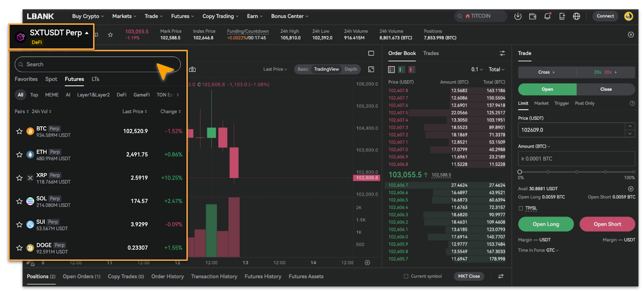Take a chart screenshot with camera icon

pyautogui.click(x=192, y=69)
